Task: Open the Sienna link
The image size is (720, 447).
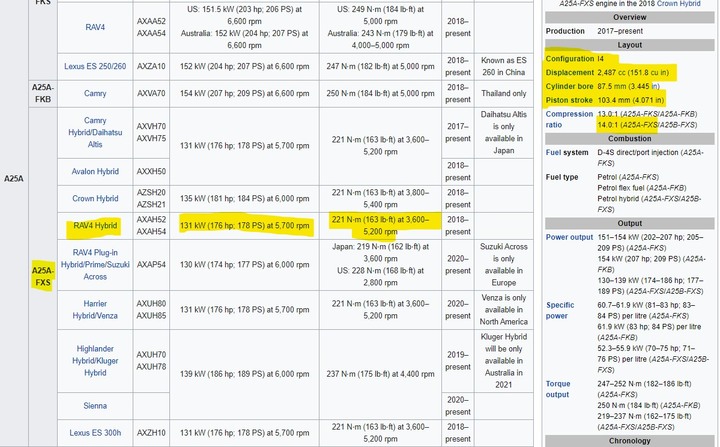Action: (x=95, y=406)
